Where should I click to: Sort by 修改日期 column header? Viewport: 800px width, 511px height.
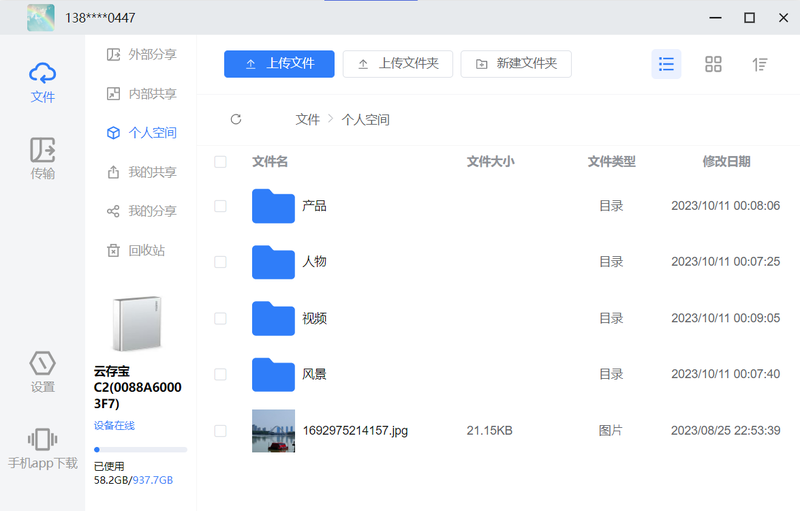726,162
